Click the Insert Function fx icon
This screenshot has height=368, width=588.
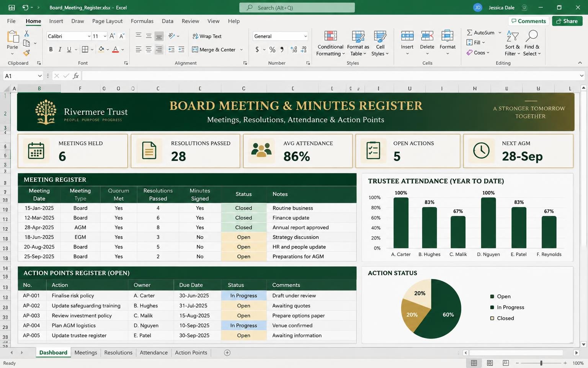76,76
